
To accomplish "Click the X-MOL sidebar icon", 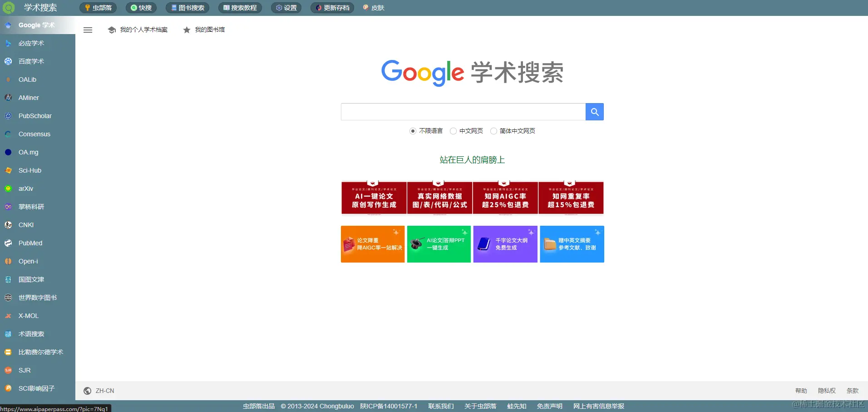I will coord(8,316).
